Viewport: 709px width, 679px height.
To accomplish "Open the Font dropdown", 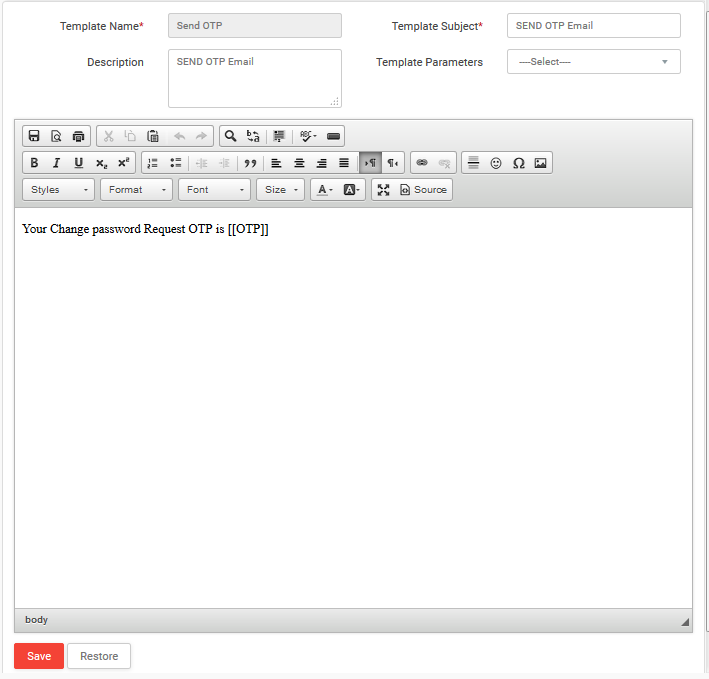I will (x=214, y=189).
